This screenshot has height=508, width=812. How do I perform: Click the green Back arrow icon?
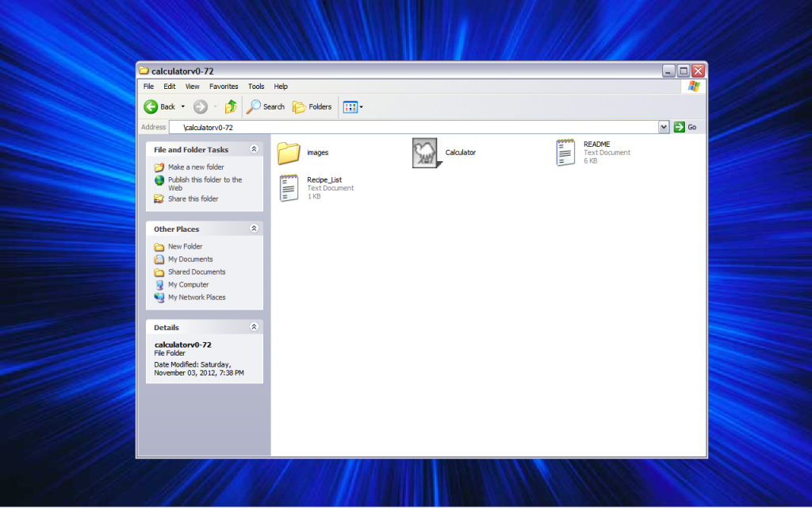point(151,107)
